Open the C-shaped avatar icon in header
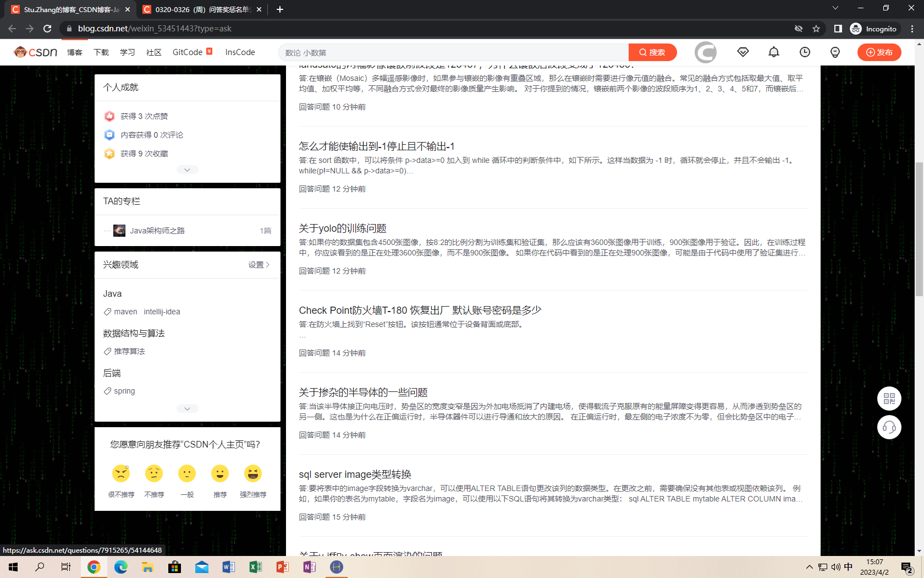924x578 pixels. 706,52
